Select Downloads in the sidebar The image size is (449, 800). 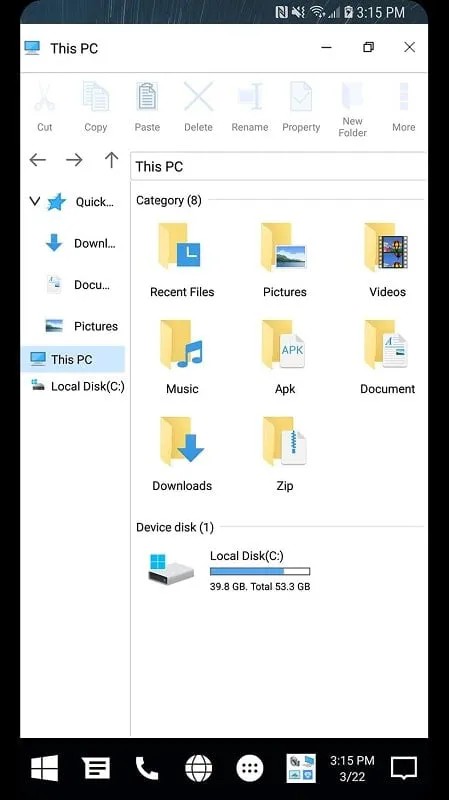coord(80,243)
